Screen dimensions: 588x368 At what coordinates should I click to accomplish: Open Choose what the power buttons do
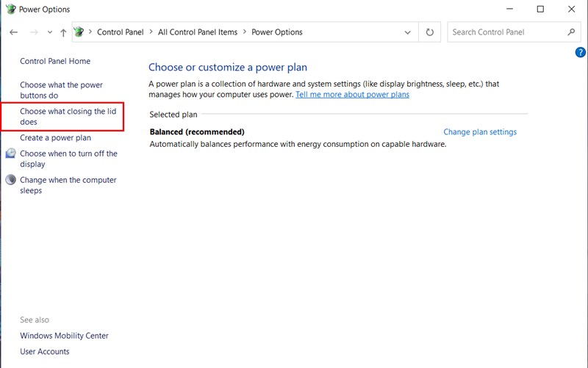[x=61, y=90]
